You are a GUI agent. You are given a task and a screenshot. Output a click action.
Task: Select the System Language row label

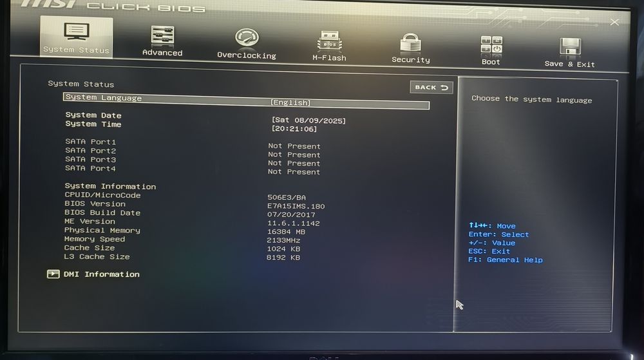click(x=104, y=98)
